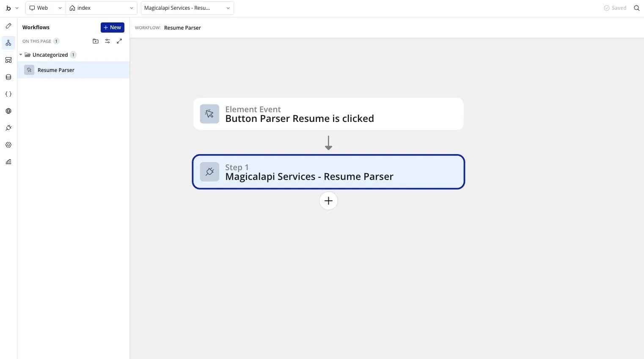
Task: Open the Settings gear icon in sidebar
Action: 8,145
